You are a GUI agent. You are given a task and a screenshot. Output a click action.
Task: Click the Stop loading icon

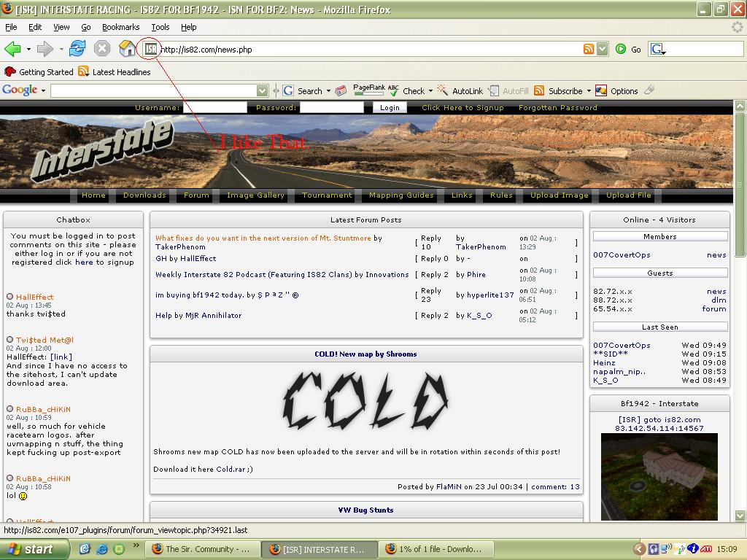pyautogui.click(x=102, y=49)
